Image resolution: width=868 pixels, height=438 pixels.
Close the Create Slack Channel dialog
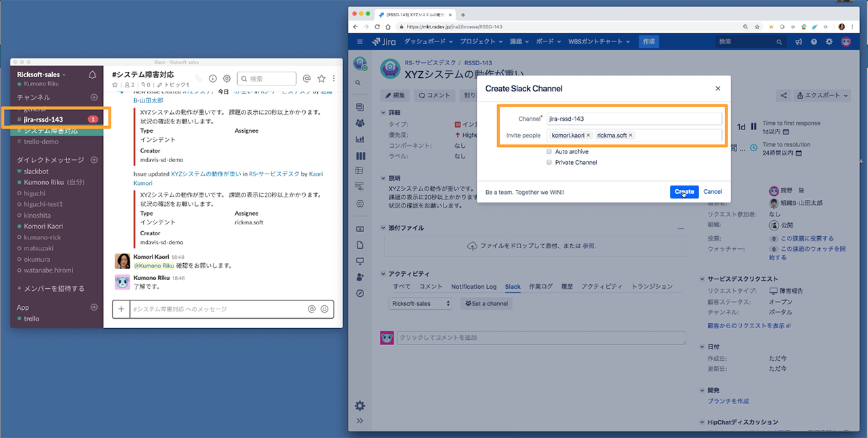click(718, 88)
